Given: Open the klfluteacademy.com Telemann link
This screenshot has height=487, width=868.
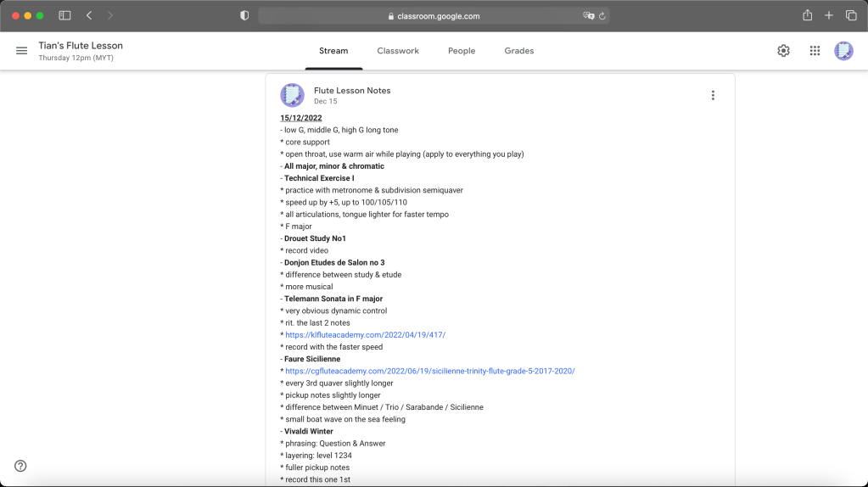Looking at the screenshot, I should (365, 335).
